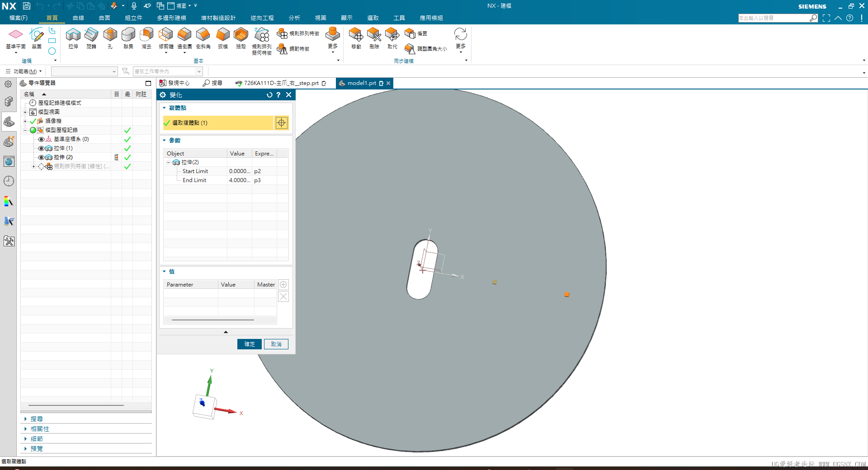Select the 移動 (Move Face) tool
Image resolution: width=868 pixels, height=470 pixels.
tap(356, 38)
